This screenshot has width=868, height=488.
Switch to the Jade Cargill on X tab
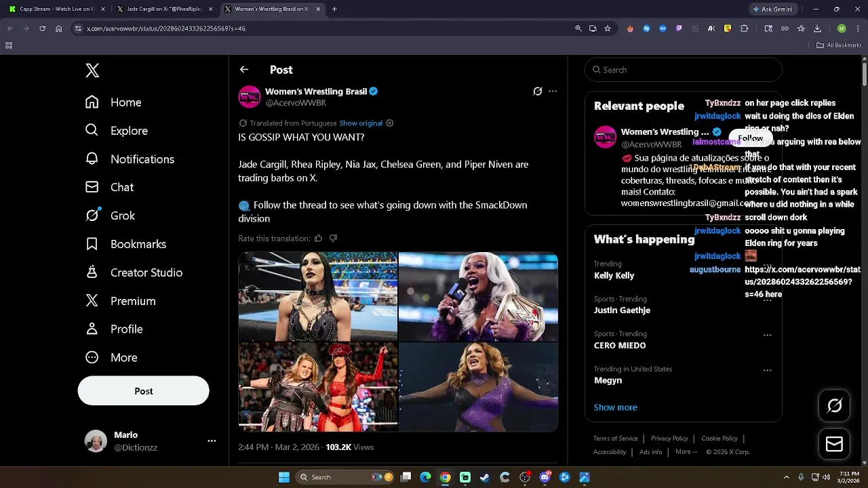164,9
